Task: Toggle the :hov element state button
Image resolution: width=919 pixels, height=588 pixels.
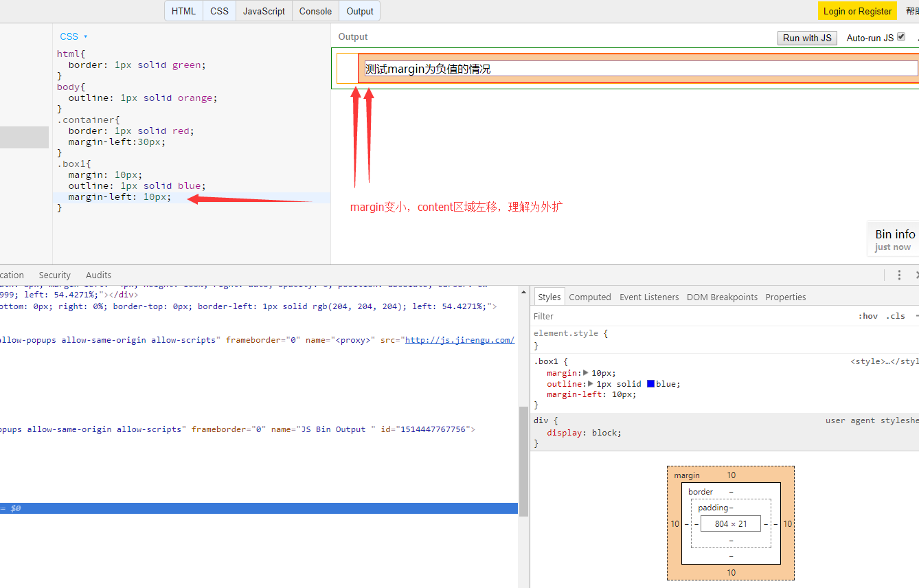Action: 868,316
